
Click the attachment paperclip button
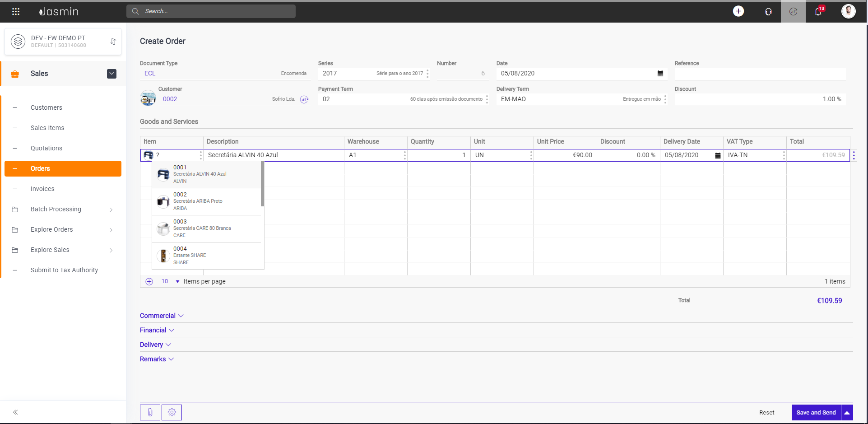click(150, 412)
